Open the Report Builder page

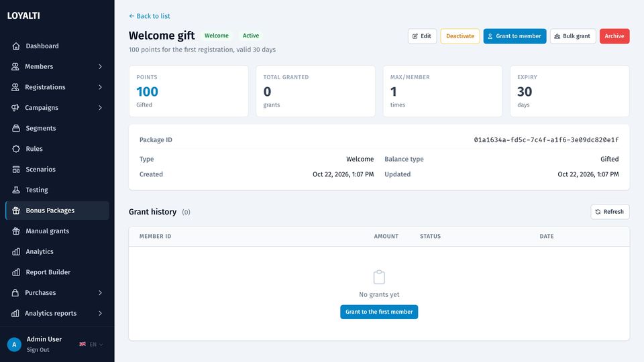57,272
